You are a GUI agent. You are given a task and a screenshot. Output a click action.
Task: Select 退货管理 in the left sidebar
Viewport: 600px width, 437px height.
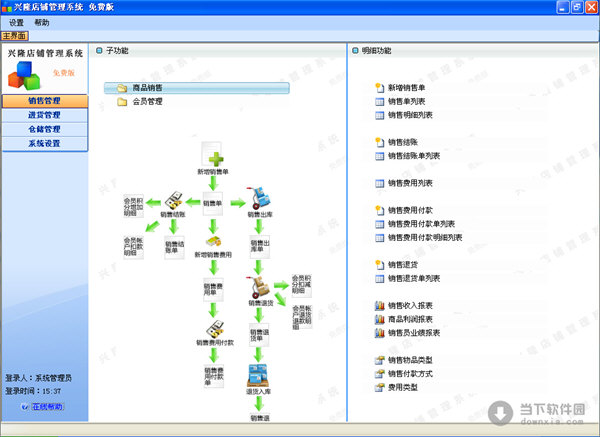pyautogui.click(x=44, y=115)
